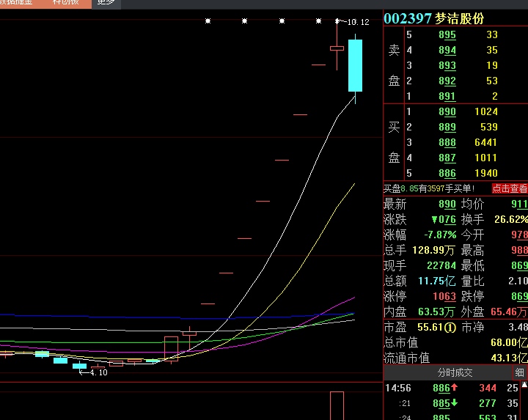Click the 4.10 low price marker
This screenshot has height=420, width=528.
point(97,372)
